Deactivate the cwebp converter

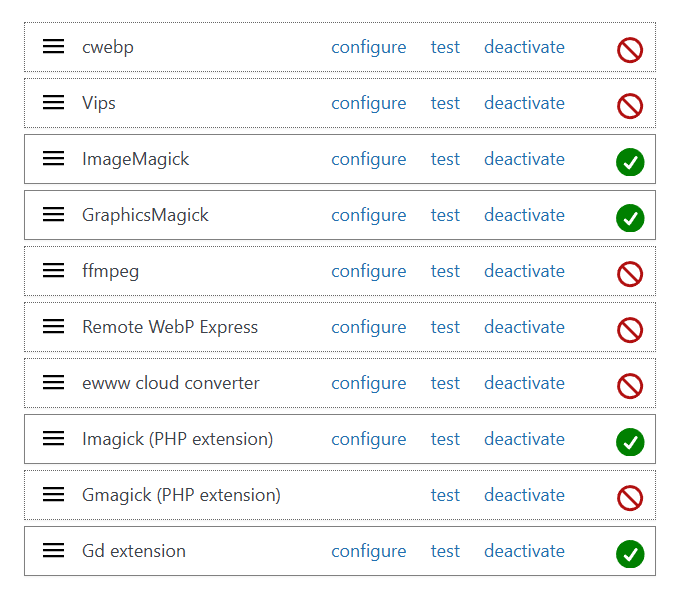point(524,47)
